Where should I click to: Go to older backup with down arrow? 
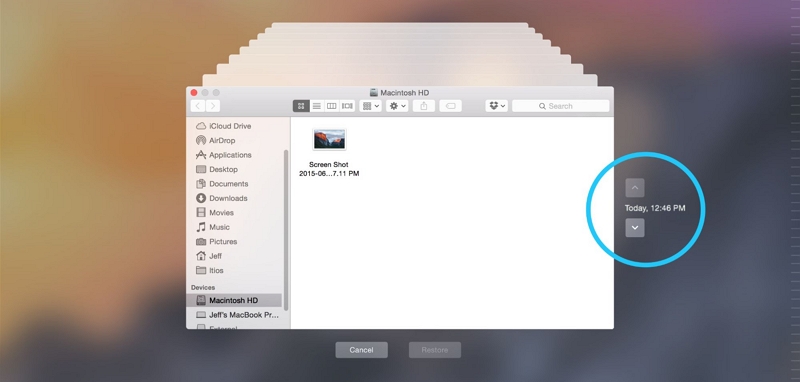[x=635, y=227]
